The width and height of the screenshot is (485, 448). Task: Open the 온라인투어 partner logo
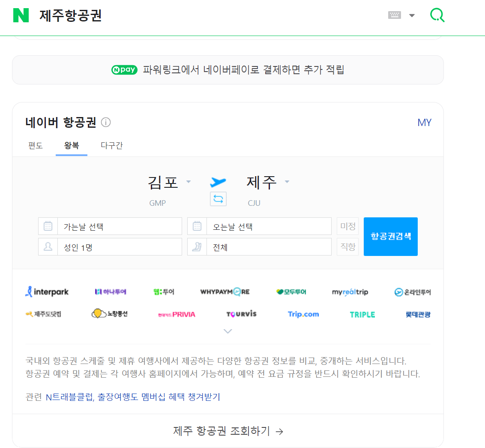412,292
